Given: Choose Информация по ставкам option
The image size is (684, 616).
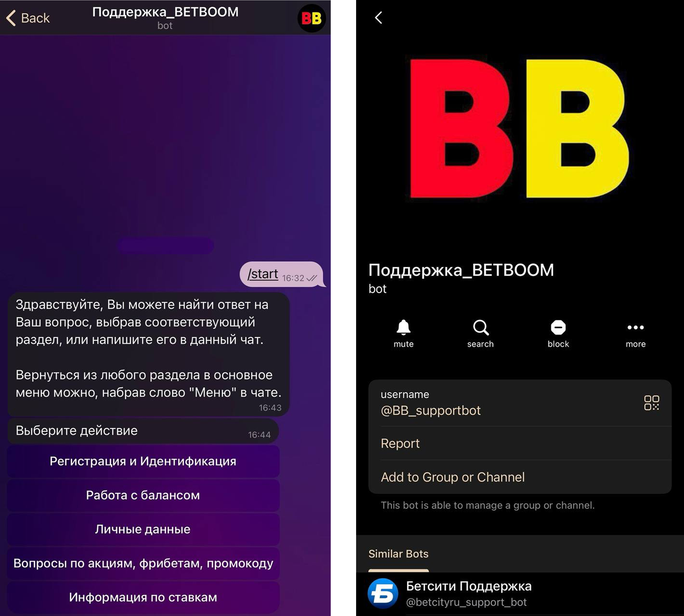Looking at the screenshot, I should click(143, 597).
